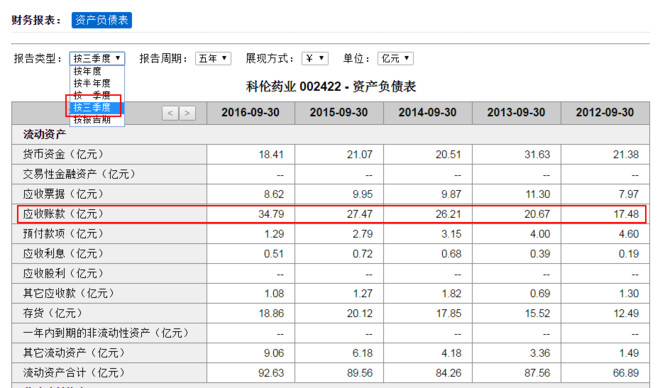Click the 存货（亿元）row label
Screen dimensions: 660x388
[52, 313]
